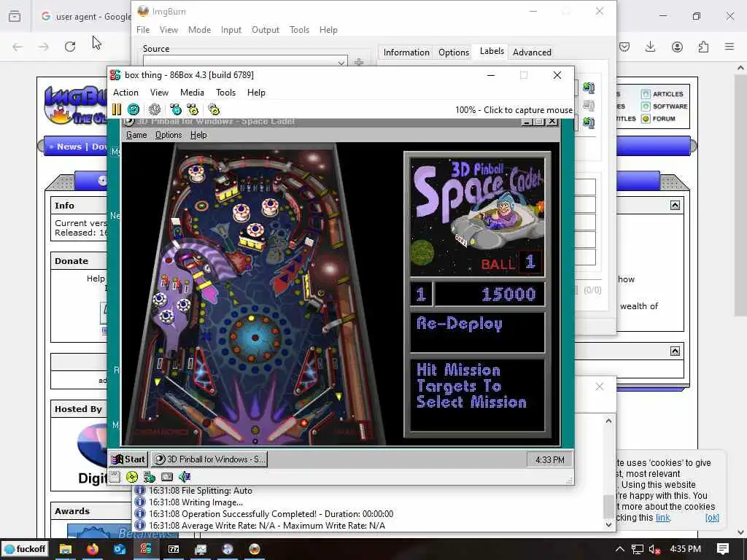
Task: Open the Pinball Options menu
Action: point(169,135)
